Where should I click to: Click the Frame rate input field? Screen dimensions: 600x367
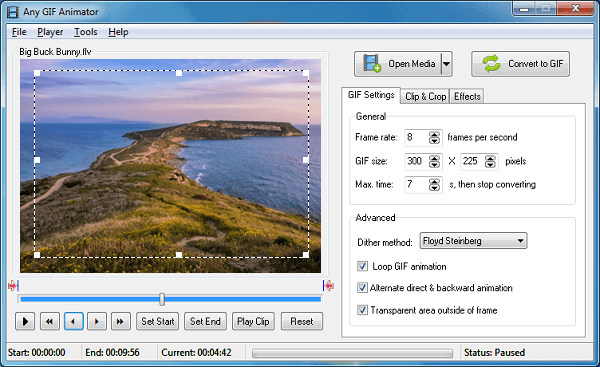(x=417, y=137)
